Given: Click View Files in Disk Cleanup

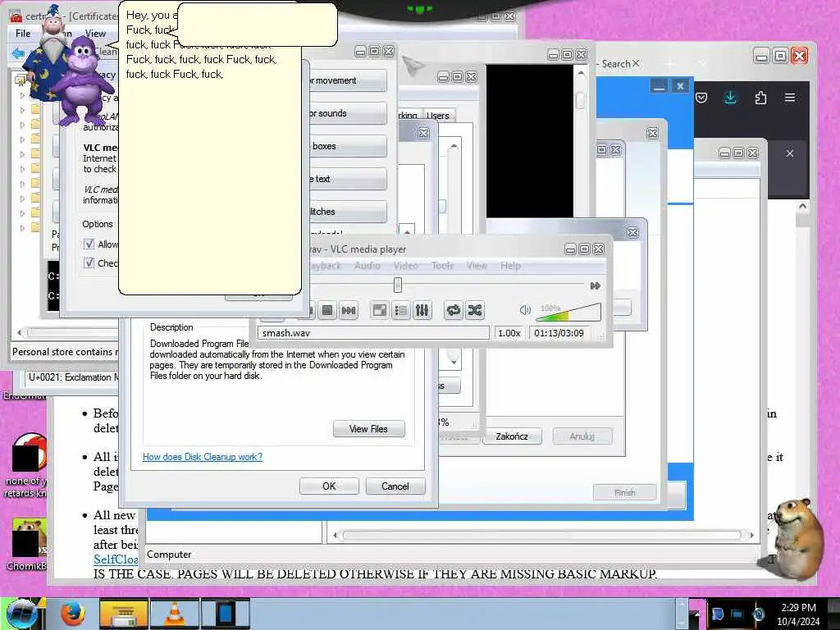Looking at the screenshot, I should (368, 428).
